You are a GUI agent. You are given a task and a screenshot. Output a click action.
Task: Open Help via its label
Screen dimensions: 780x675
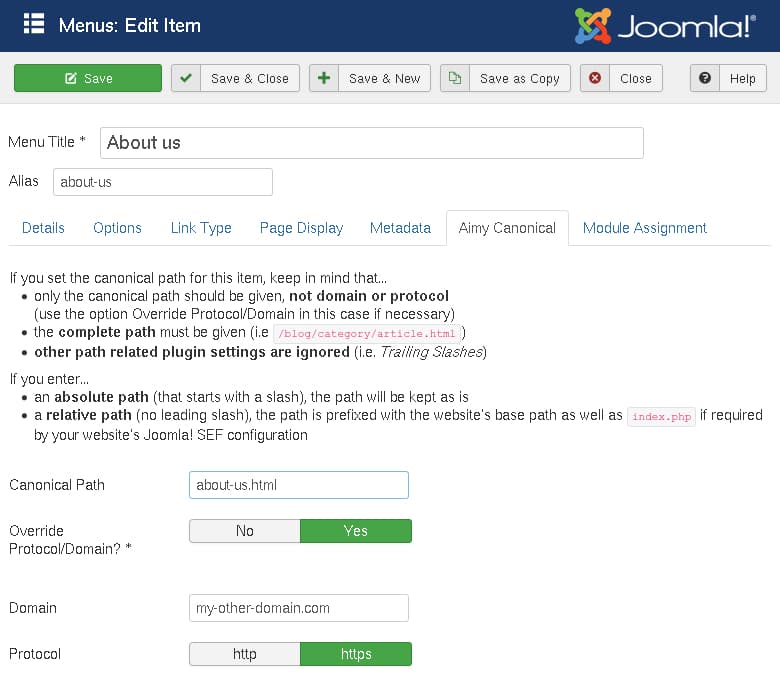pos(743,78)
